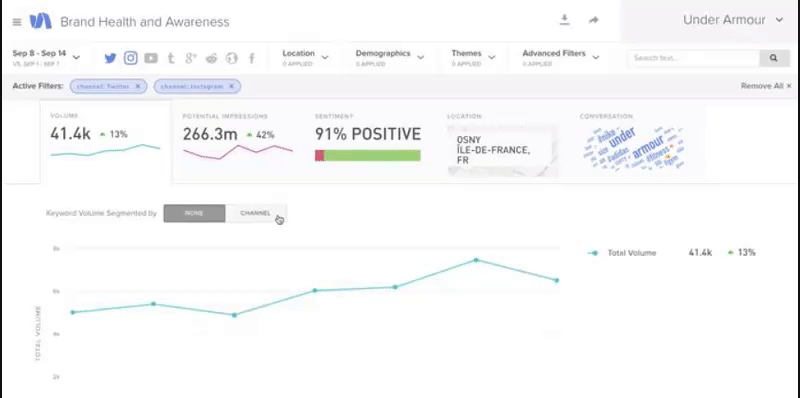Click the last data point on the chart
800x398 pixels.
pos(557,281)
